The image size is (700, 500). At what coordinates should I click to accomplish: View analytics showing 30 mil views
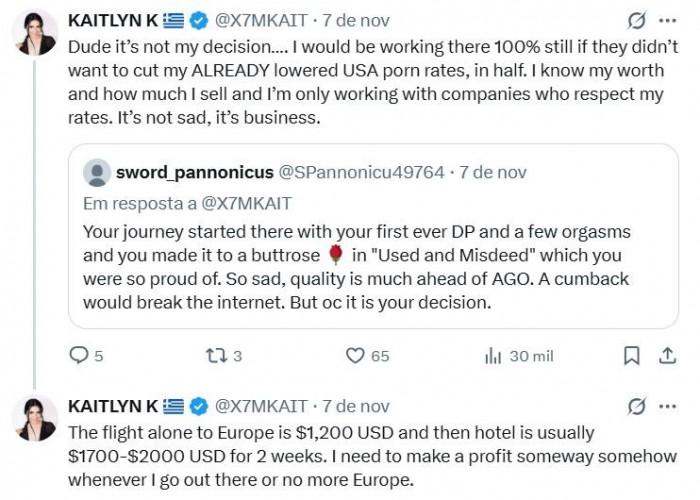point(492,355)
